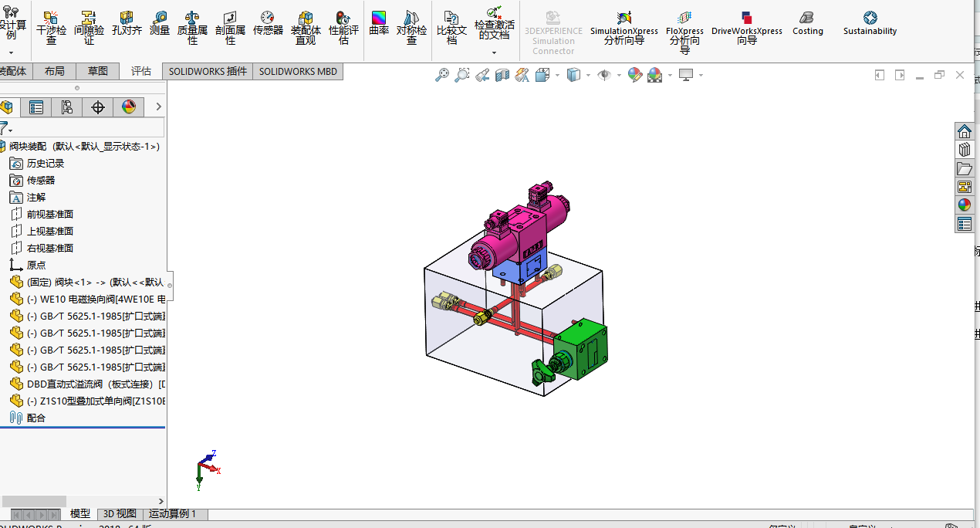
Task: Open Display Style cube dropdown
Action: click(588, 75)
